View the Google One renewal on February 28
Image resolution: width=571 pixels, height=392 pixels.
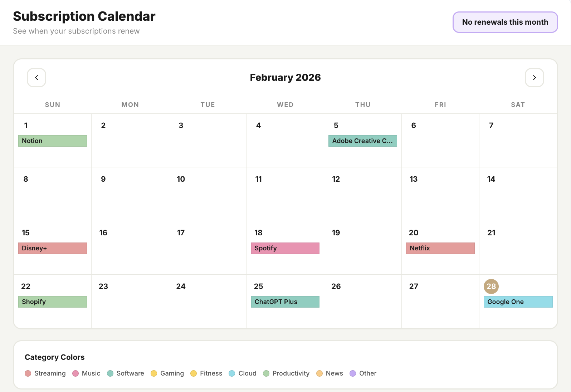[x=518, y=302]
